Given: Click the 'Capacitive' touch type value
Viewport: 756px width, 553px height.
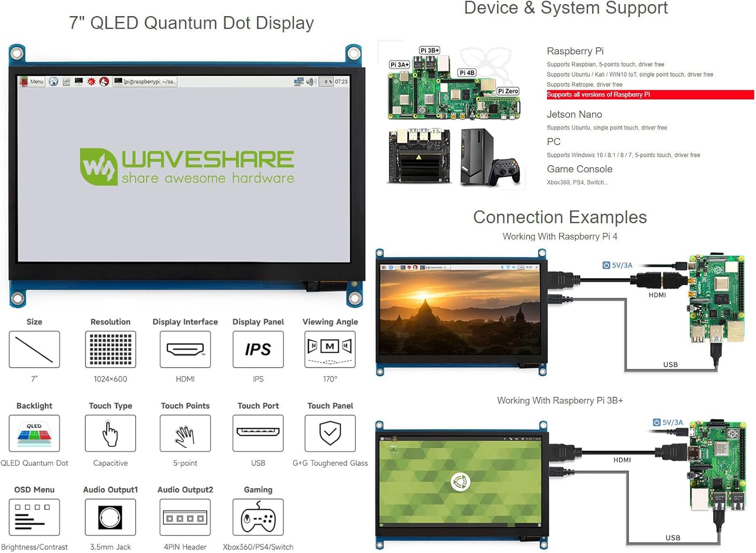Looking at the screenshot, I should [110, 463].
